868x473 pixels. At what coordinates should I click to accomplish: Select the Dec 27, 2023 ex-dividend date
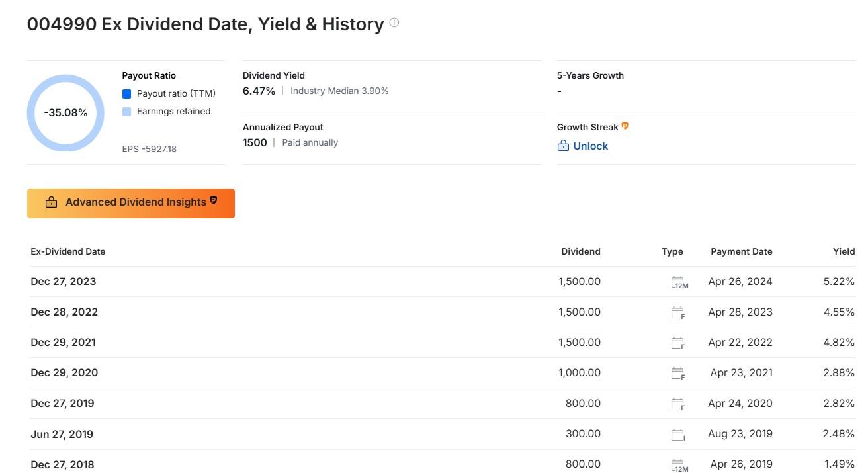point(64,282)
